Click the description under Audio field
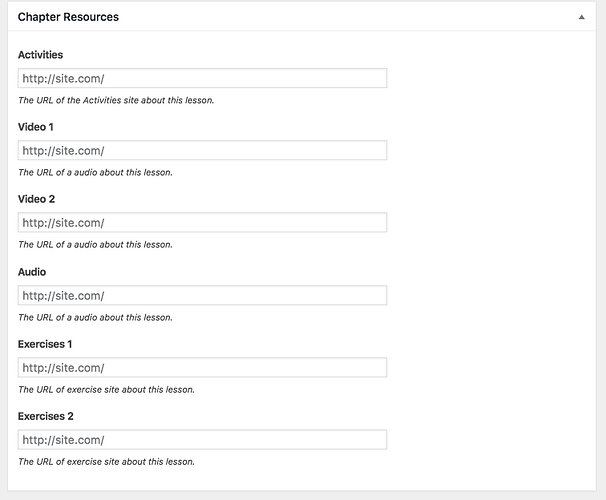The image size is (606, 500). [x=95, y=318]
